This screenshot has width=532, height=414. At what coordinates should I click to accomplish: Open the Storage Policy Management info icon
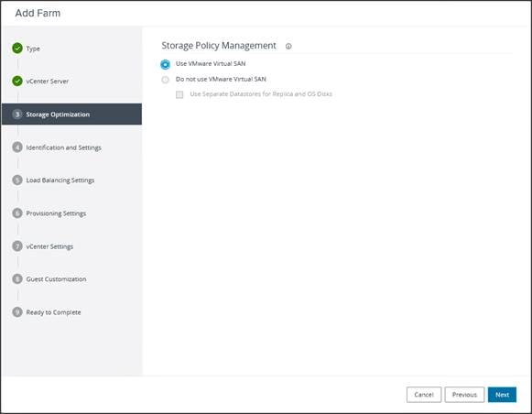288,46
